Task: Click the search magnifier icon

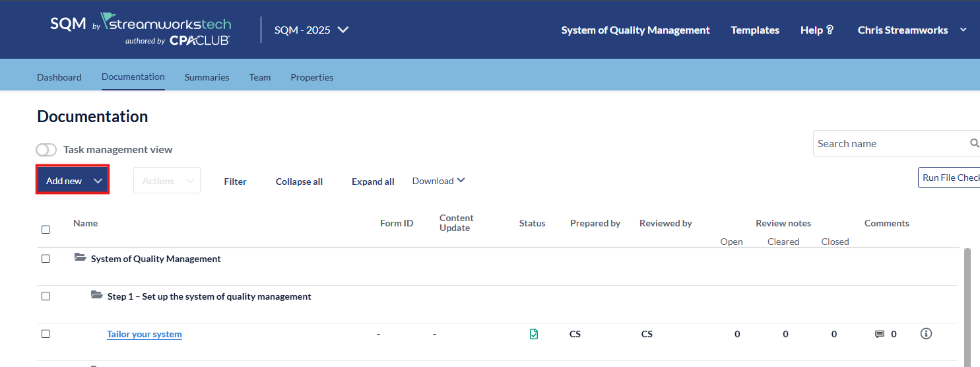Action: point(974,143)
